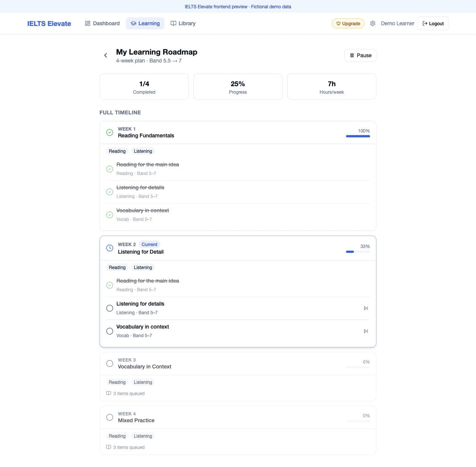Click the "My Learning Roadmap" title
Viewport: 476px width, 467px height.
click(157, 52)
